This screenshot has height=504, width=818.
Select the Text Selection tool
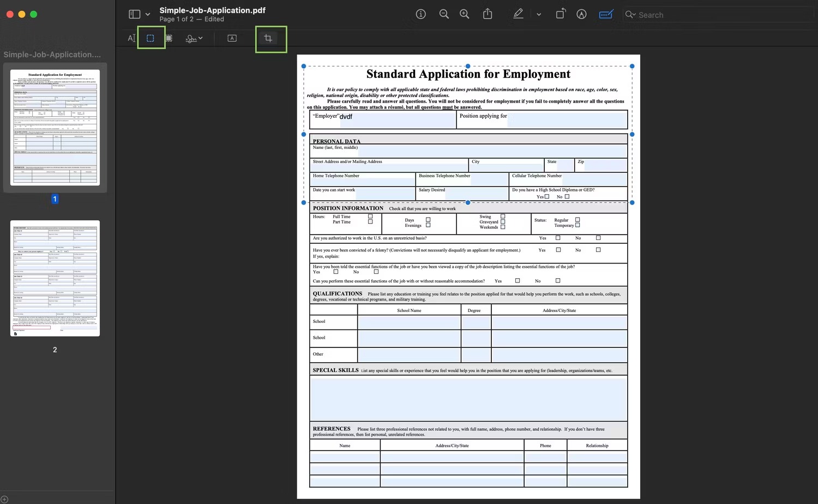coord(131,38)
